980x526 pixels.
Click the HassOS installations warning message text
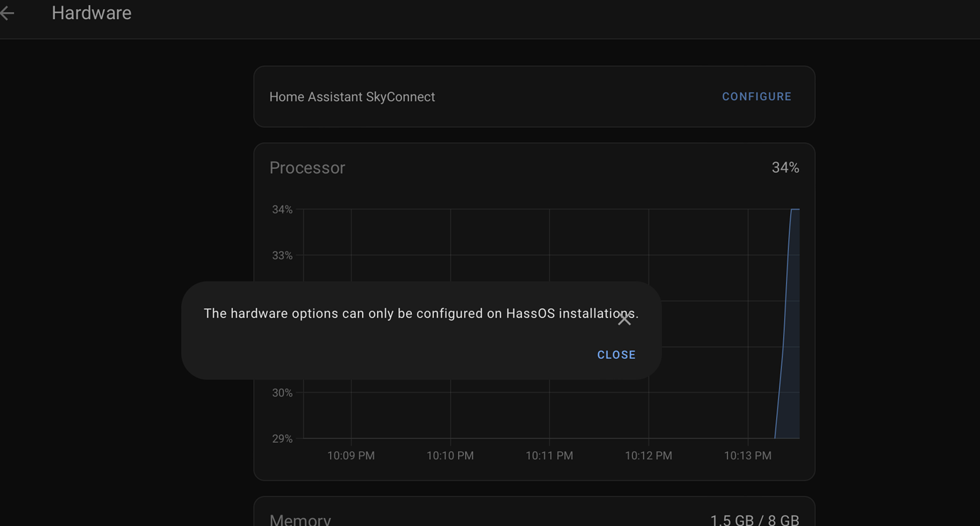tap(421, 313)
